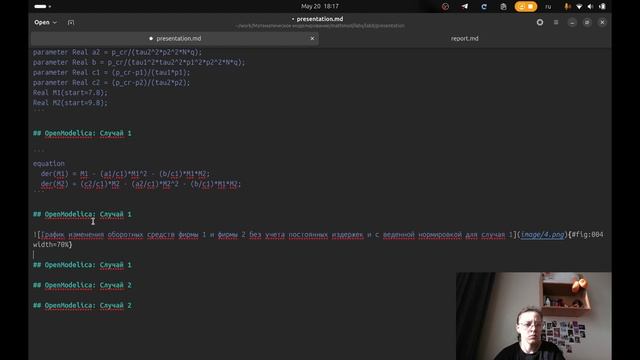This screenshot has width=640, height=360.
Task: Click the 'width=70%}' text line
Action: (x=52, y=245)
